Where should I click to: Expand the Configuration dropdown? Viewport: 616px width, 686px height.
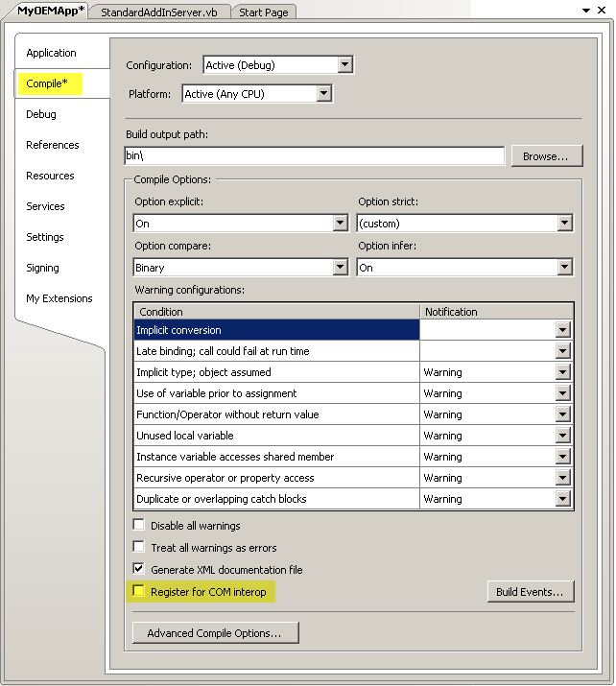point(344,64)
